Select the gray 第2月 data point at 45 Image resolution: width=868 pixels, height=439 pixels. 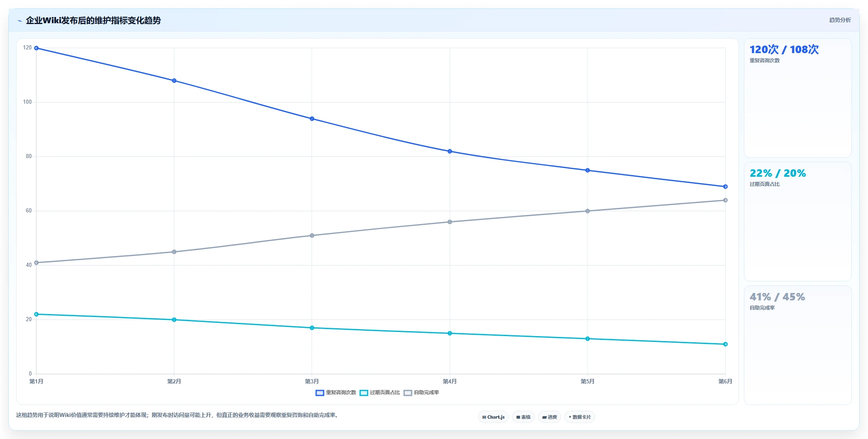(174, 252)
